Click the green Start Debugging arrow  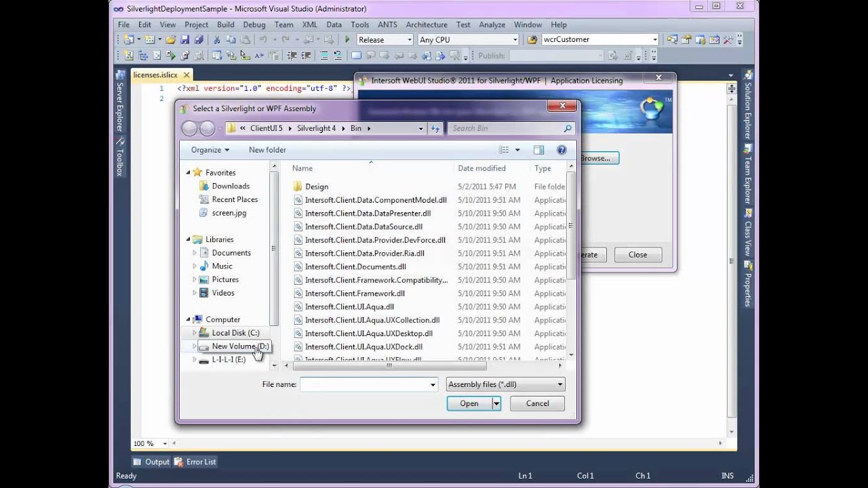tap(347, 40)
